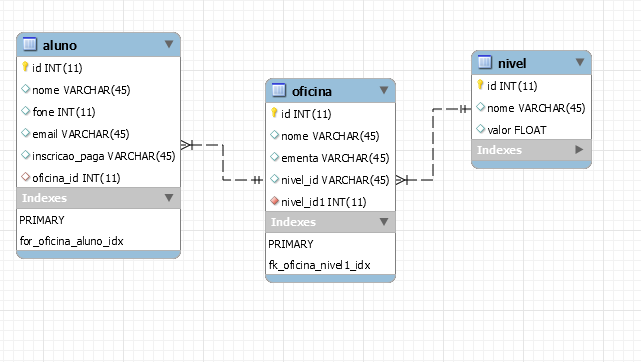This screenshot has height=362, width=641.
Task: Click the diamond icon beside oficina nome
Action: 274,135
